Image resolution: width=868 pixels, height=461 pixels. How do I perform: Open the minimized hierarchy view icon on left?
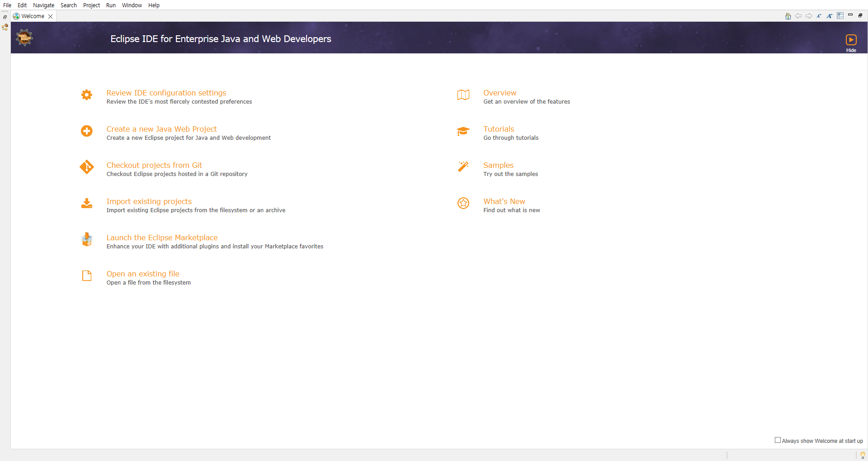pyautogui.click(x=5, y=27)
